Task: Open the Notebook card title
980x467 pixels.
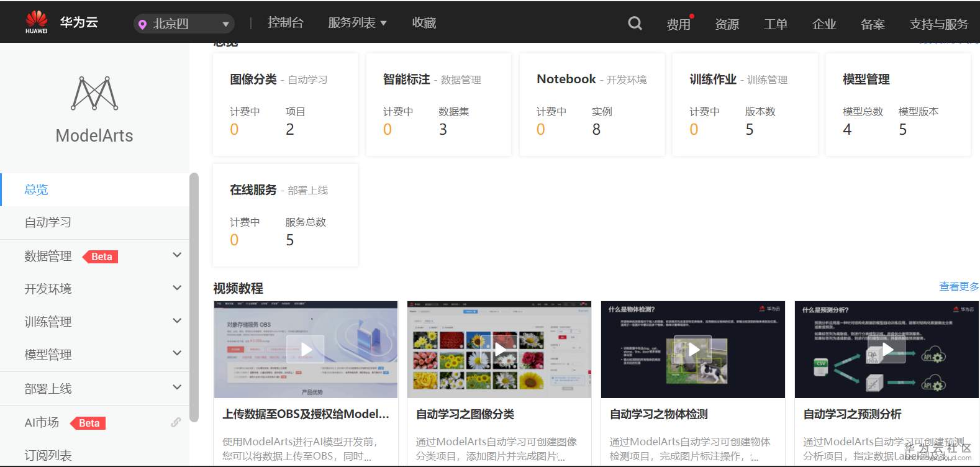Action: coord(566,79)
